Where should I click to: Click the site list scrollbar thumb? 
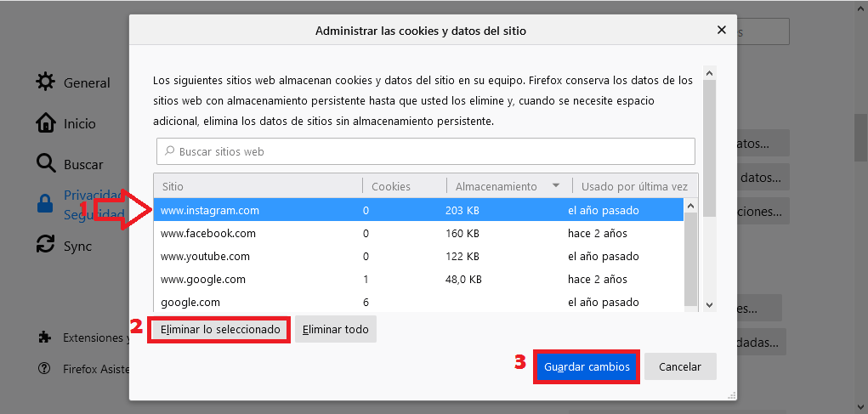pos(691,258)
